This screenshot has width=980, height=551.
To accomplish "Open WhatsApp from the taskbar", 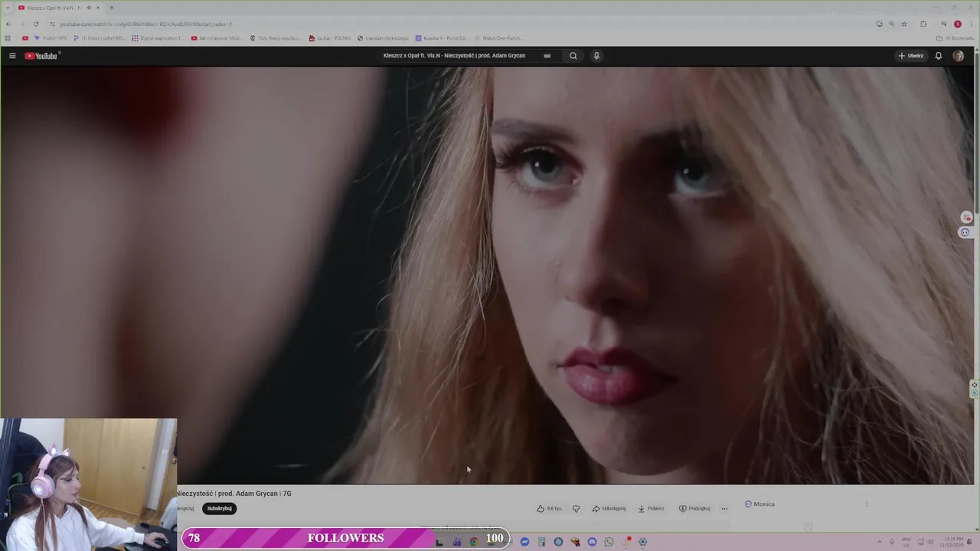I will [609, 542].
